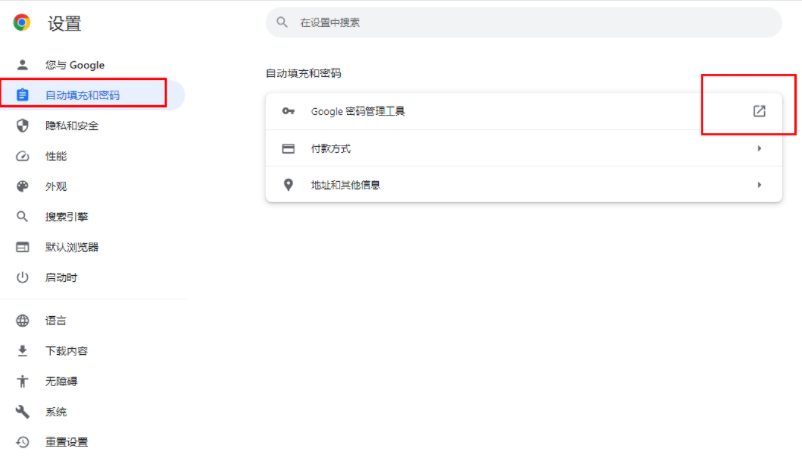Open 地址和其他信息 row
802x461 pixels.
point(524,185)
